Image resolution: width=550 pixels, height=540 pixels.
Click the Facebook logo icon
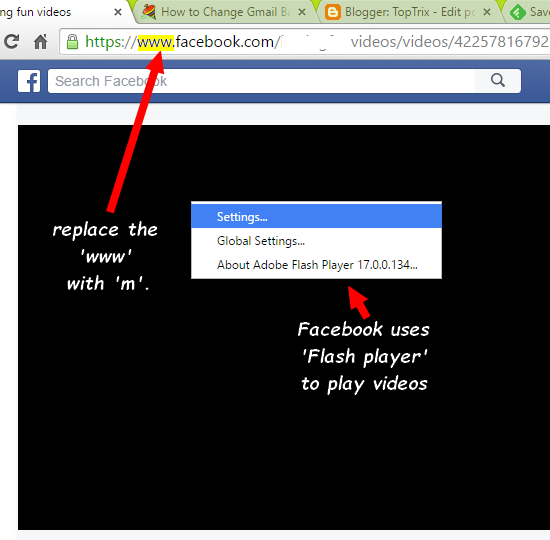pos(29,81)
